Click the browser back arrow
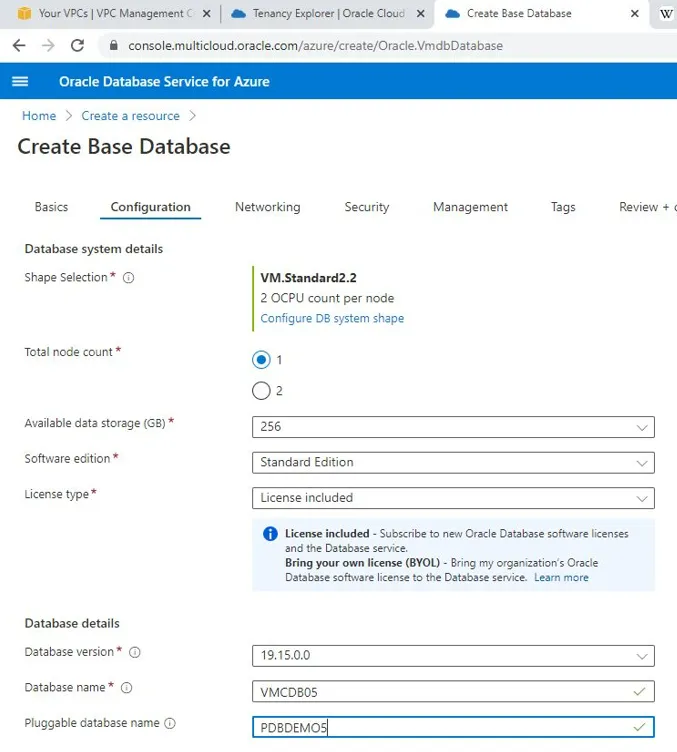This screenshot has width=677, height=752. pos(19,46)
